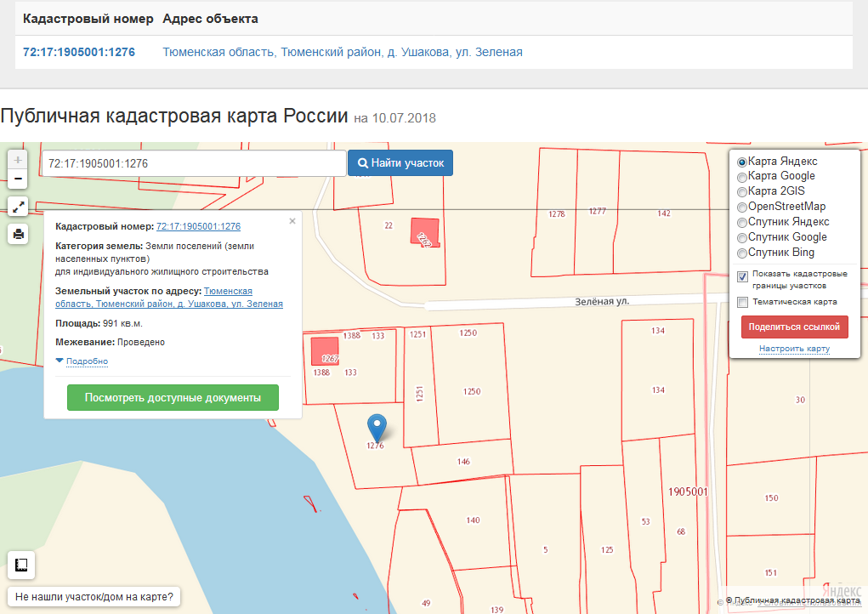Click the Найти участок search button
The height and width of the screenshot is (614, 868).
pyautogui.click(x=400, y=162)
